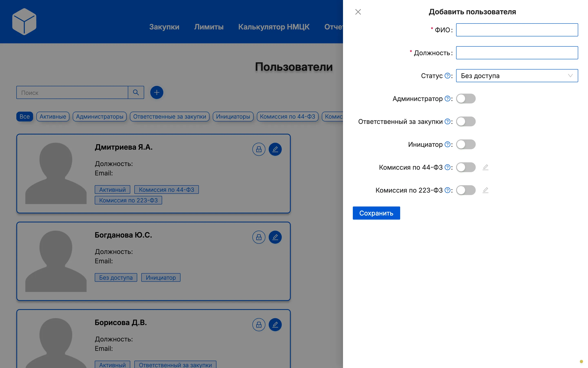Click help icon next to Администратор
This screenshot has width=588, height=368.
[447, 99]
